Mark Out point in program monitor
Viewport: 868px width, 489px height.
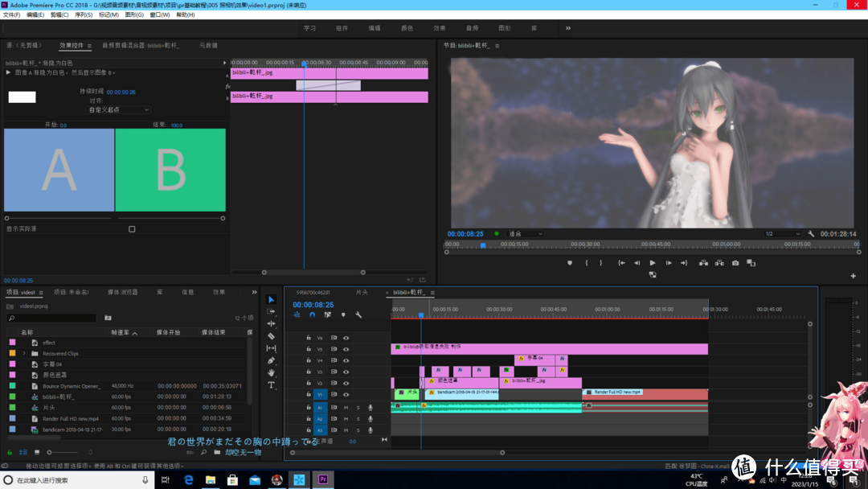coord(600,263)
